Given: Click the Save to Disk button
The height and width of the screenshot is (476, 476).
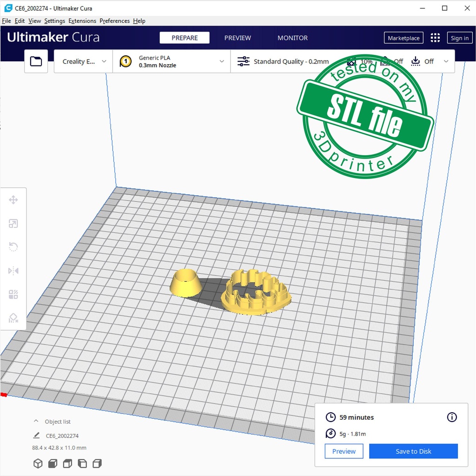Looking at the screenshot, I should 413,451.
